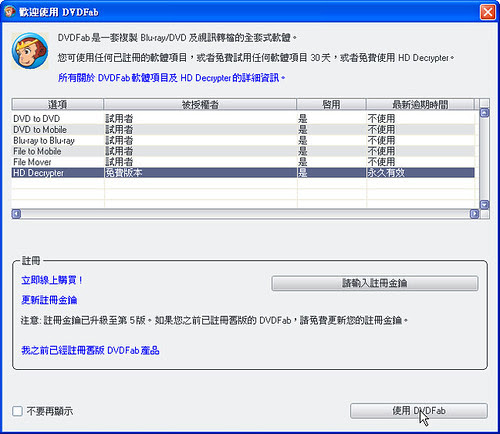Sort by the 選項 column header
The image size is (500, 434).
[x=57, y=104]
